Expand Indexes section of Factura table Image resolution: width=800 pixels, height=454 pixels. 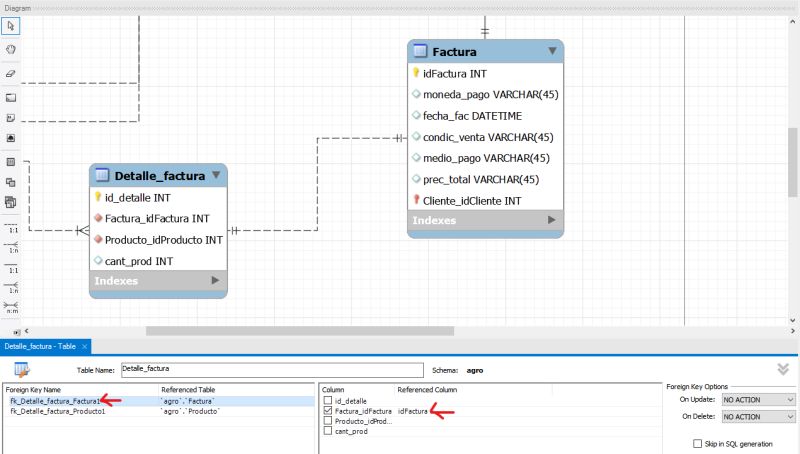552,220
